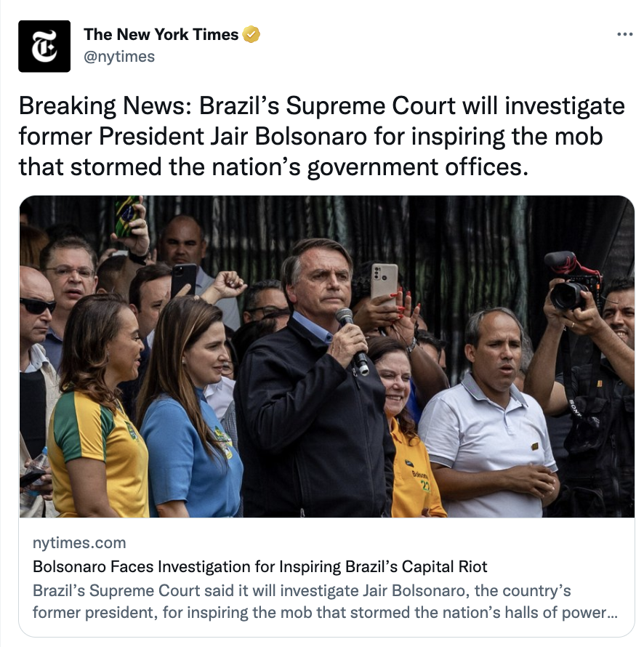Open the Bolsonaro rally photo thumbnail

pos(327,356)
